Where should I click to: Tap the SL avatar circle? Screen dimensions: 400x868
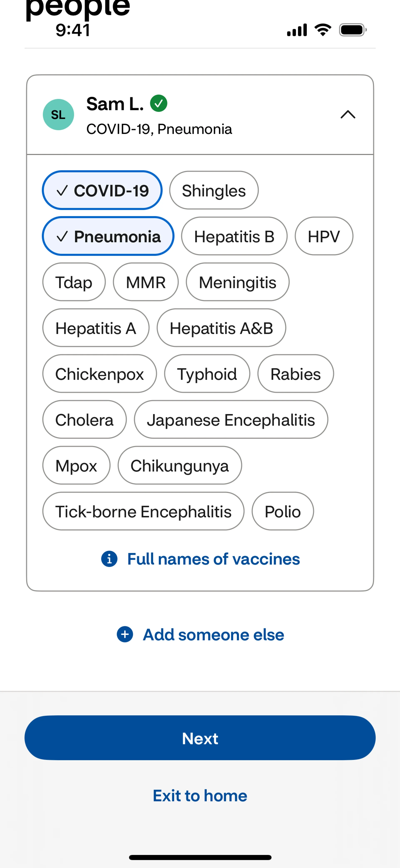[58, 114]
